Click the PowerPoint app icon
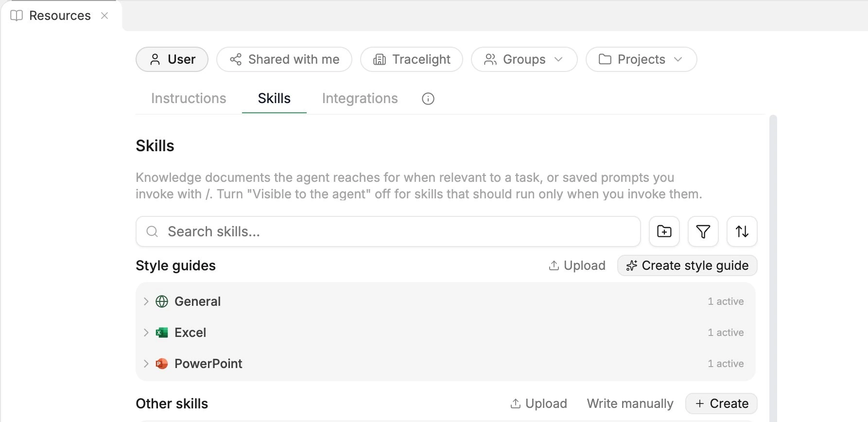Image resolution: width=868 pixels, height=422 pixels. [162, 364]
